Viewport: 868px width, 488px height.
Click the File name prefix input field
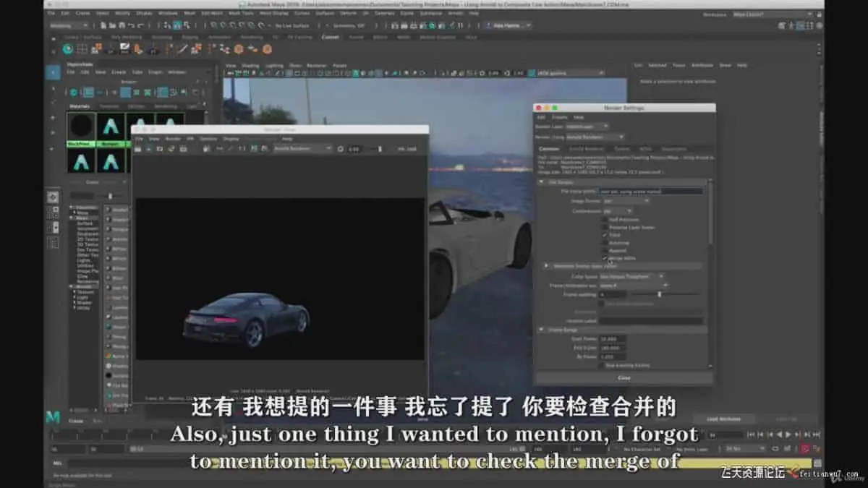pos(652,191)
